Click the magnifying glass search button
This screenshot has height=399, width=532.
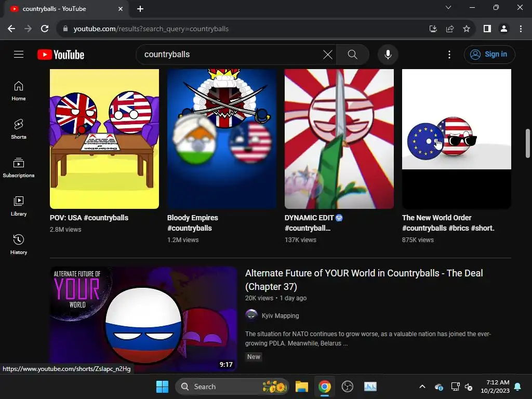353,54
